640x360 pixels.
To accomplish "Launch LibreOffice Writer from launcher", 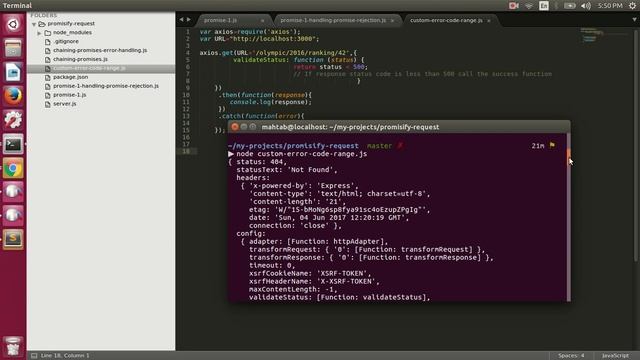I will pos(13,72).
